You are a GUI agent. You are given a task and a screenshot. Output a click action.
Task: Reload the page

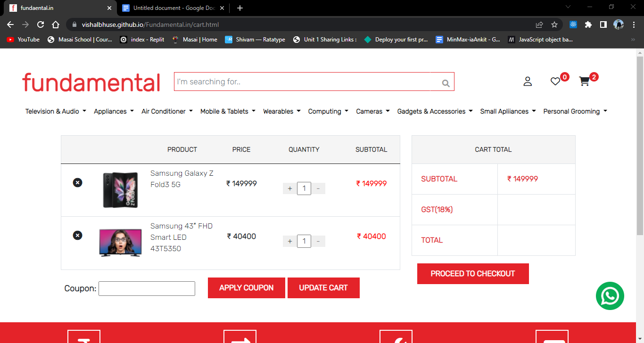[x=41, y=24]
